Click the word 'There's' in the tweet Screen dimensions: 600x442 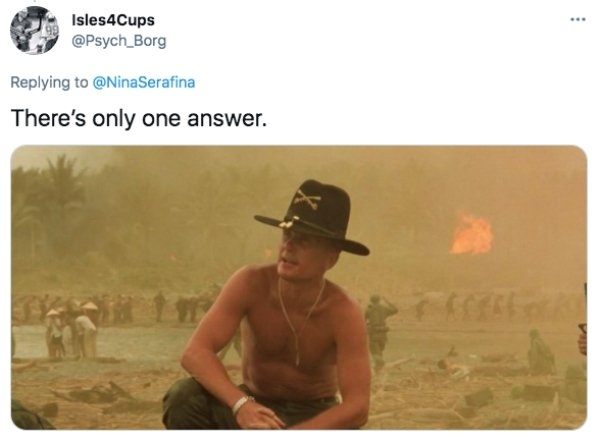pos(48,118)
